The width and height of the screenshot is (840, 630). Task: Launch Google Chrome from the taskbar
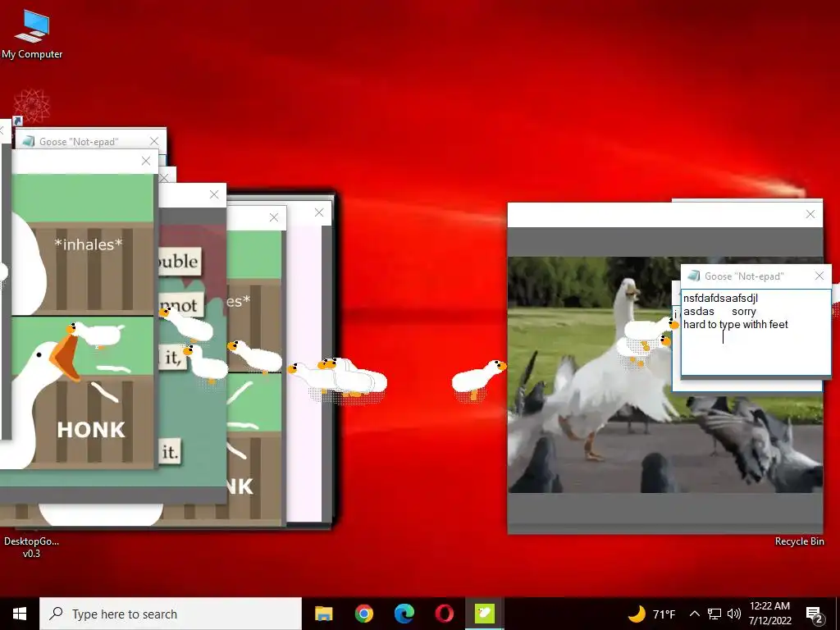click(363, 614)
